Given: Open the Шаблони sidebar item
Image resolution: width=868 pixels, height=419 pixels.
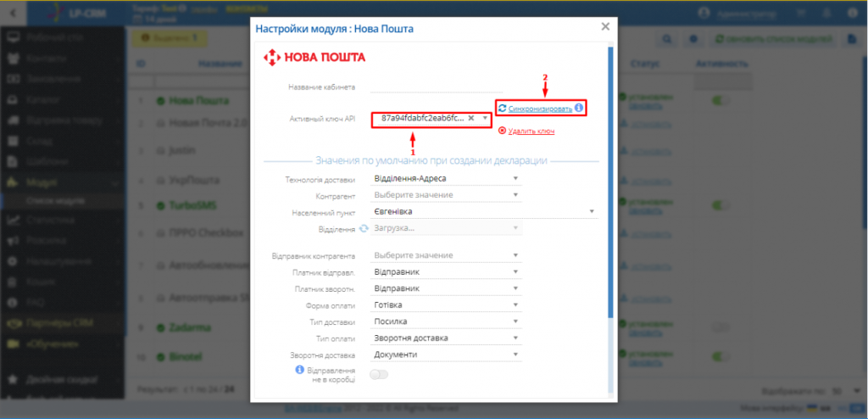Looking at the screenshot, I should [x=61, y=162].
